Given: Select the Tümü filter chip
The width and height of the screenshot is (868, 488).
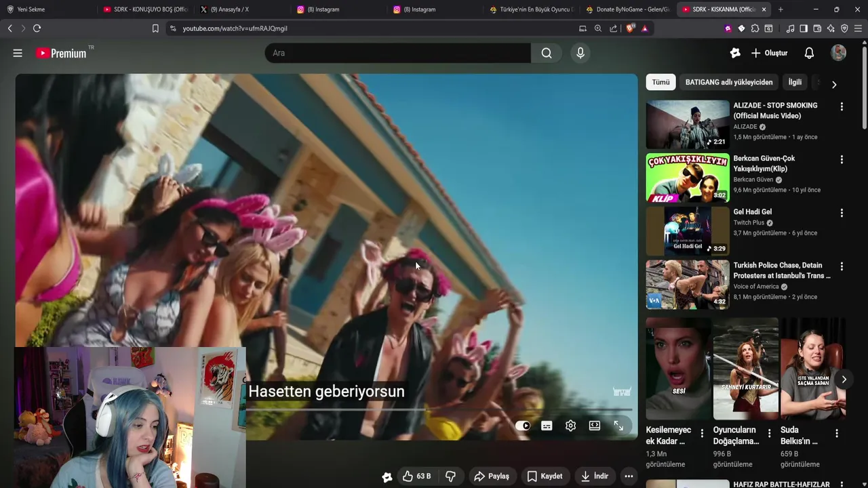Looking at the screenshot, I should tap(661, 82).
